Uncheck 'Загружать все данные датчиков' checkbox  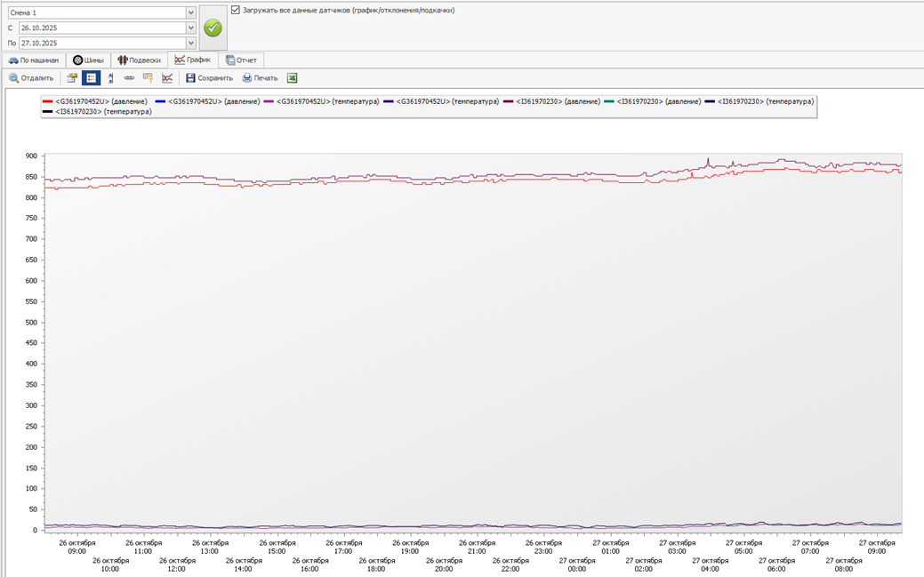coord(236,10)
